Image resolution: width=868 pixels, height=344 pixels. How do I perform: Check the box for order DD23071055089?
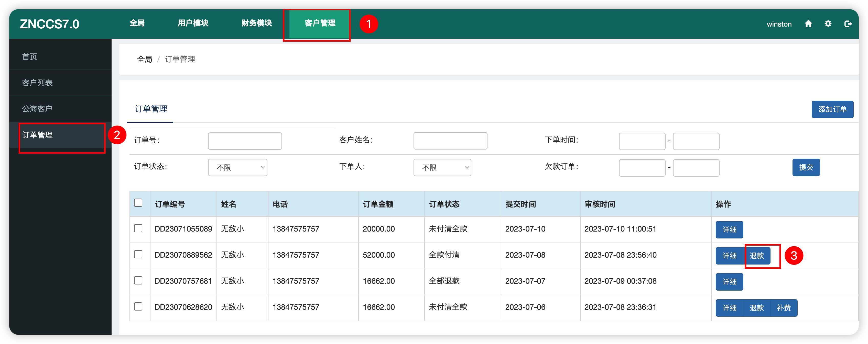[138, 228]
